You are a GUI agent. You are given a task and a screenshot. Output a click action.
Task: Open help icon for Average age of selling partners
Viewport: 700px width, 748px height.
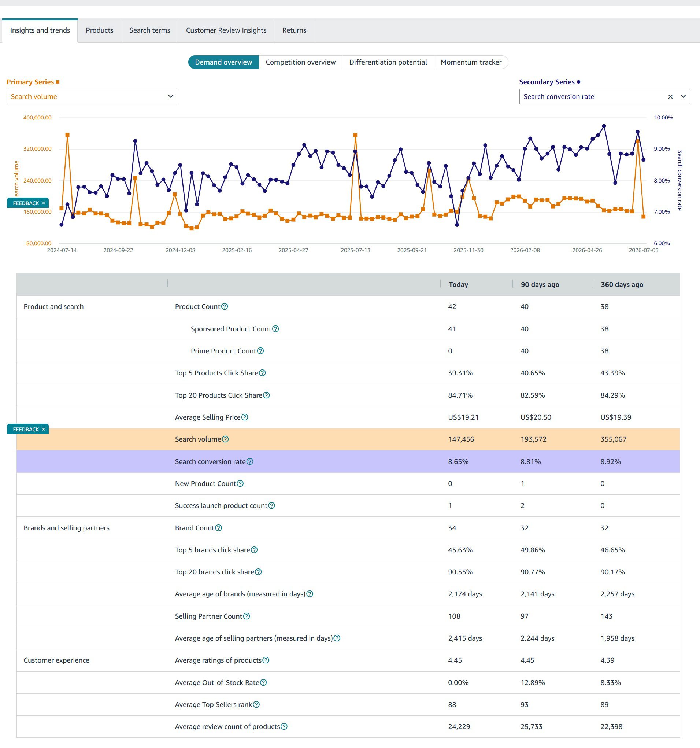point(337,638)
